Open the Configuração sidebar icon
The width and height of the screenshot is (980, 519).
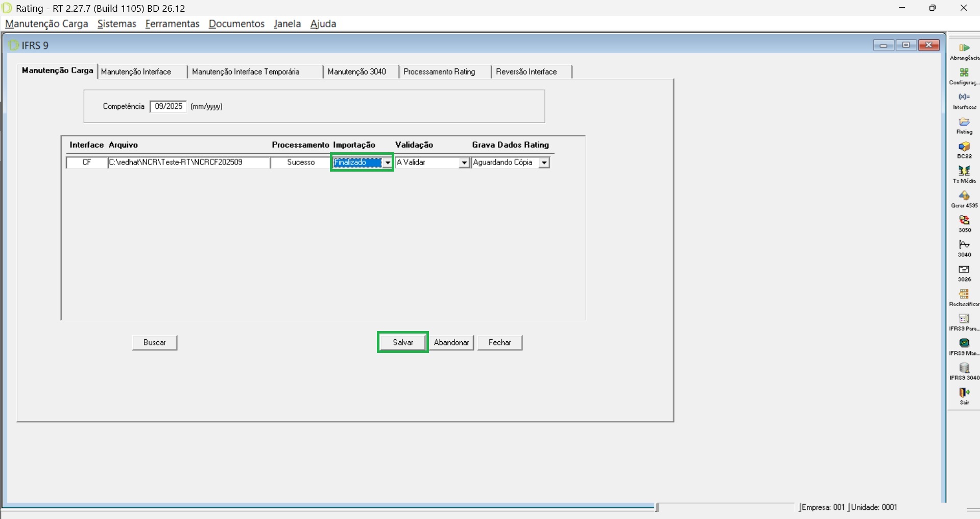pyautogui.click(x=964, y=76)
